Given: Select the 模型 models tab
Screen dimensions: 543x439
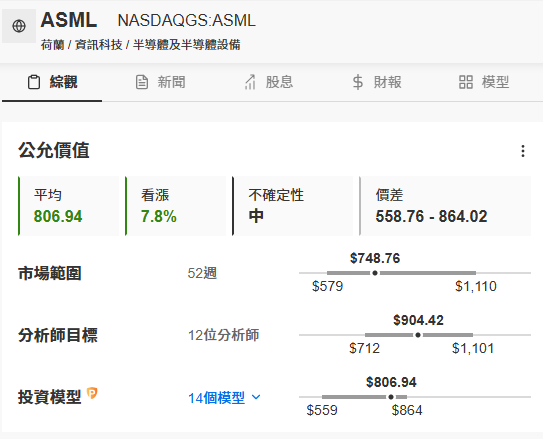Looking at the screenshot, I should tap(484, 82).
